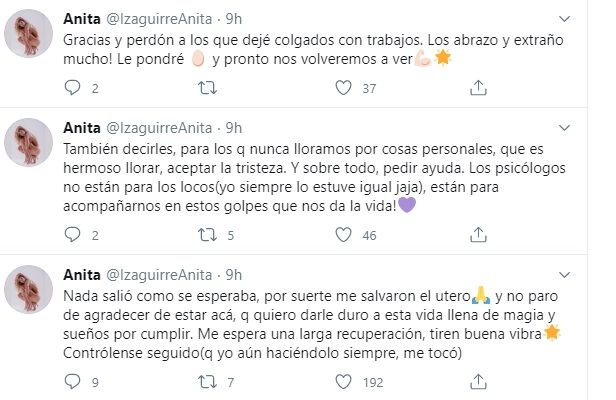Like the tweet with 37 likes
The image size is (616, 400).
343,88
